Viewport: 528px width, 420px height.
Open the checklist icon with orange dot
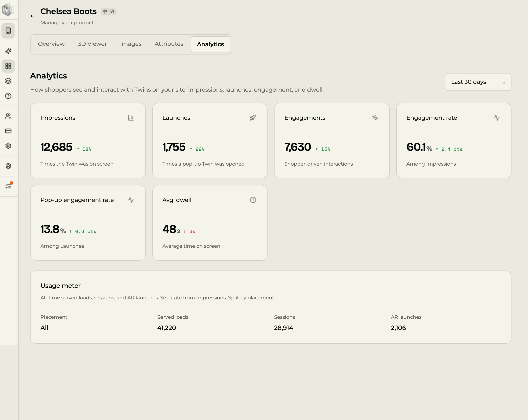tap(8, 186)
